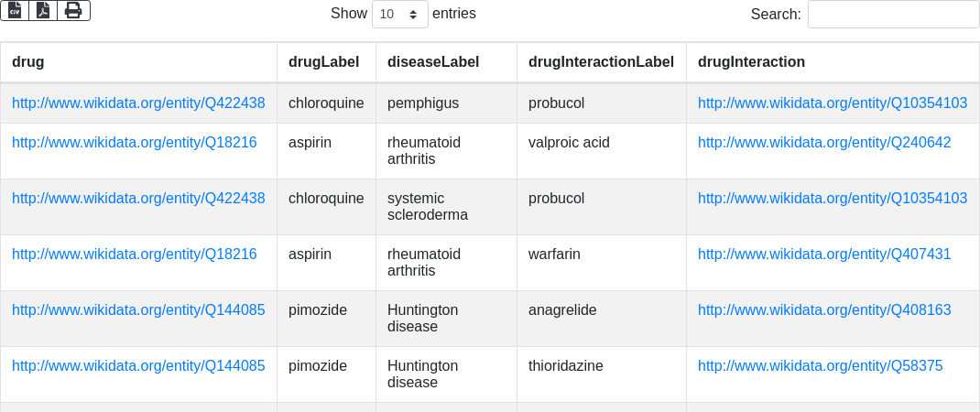Sort by drugInteractionLabel column header
Screen dimensions: 980x412
601,62
